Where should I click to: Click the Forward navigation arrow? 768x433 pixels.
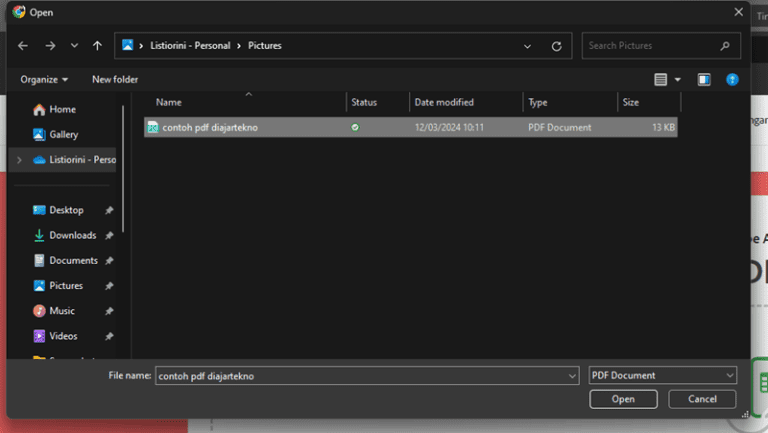[50, 46]
